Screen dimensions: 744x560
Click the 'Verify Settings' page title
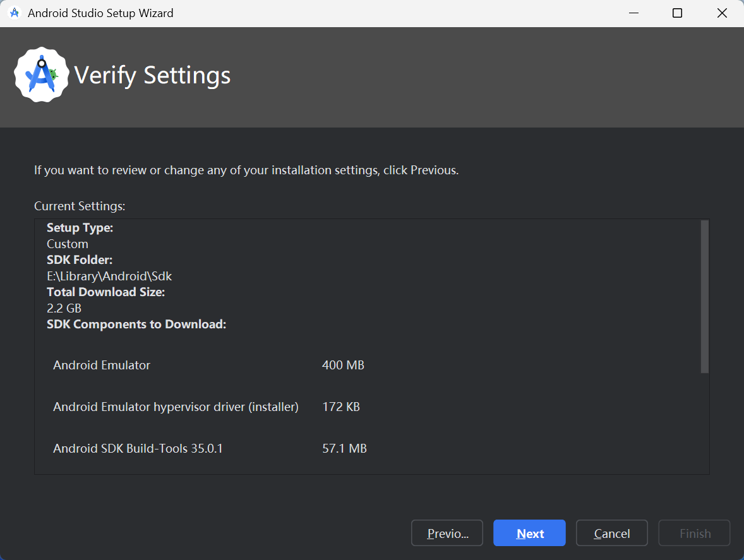pyautogui.click(x=152, y=75)
